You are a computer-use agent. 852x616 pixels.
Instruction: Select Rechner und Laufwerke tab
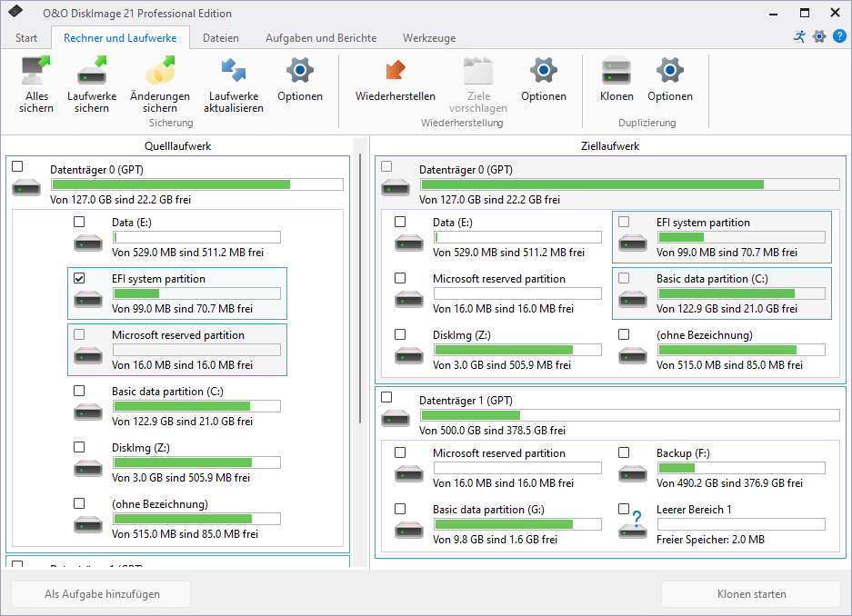[120, 38]
